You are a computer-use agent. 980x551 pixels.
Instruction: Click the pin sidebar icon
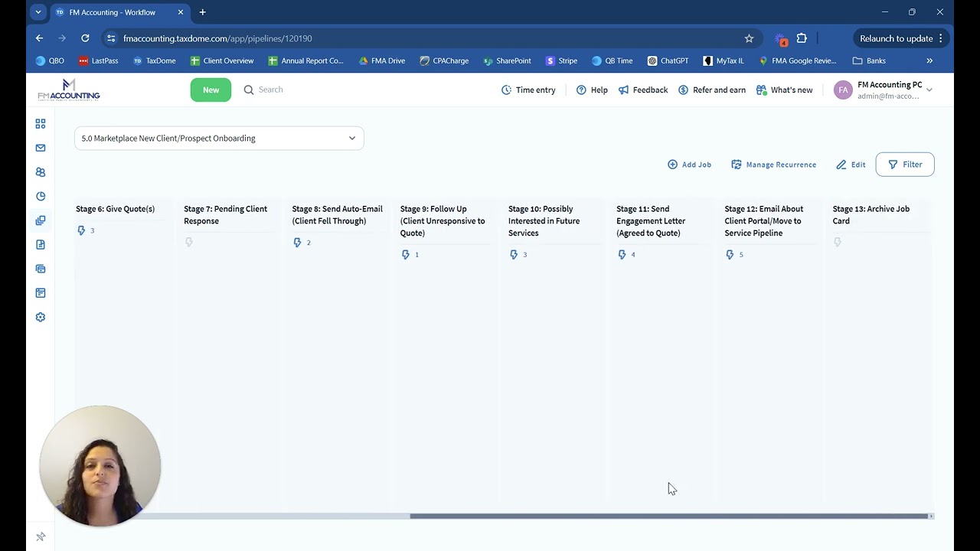coord(41,536)
